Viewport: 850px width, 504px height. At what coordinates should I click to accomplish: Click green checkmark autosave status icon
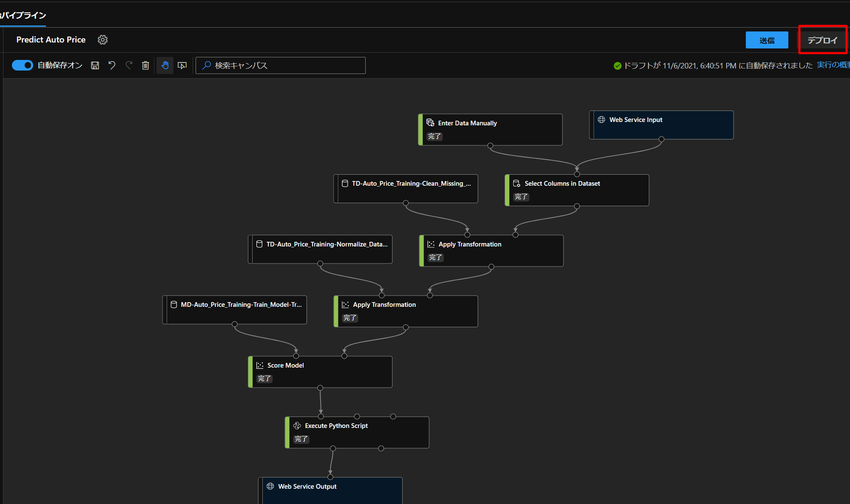click(617, 65)
